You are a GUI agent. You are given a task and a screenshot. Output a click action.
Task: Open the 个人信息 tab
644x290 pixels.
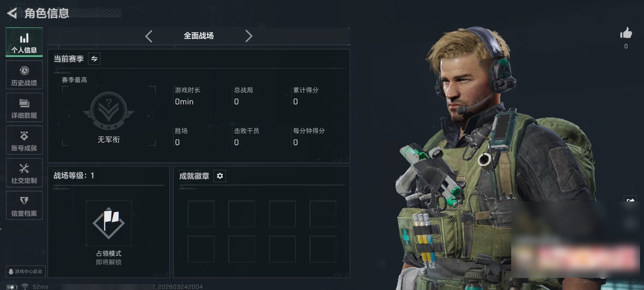pyautogui.click(x=24, y=42)
